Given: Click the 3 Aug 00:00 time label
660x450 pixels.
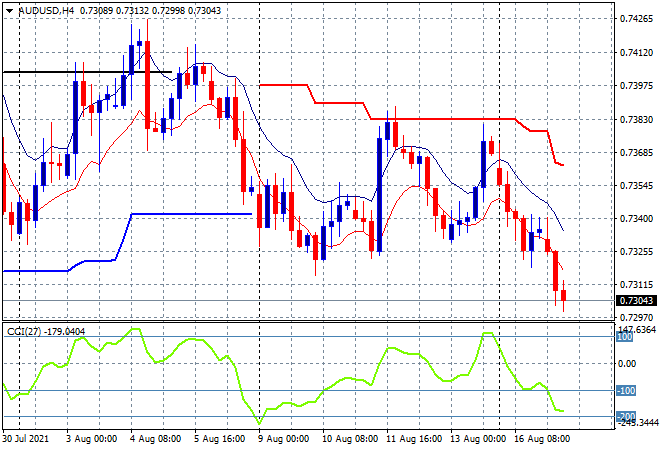Looking at the screenshot, I should pyautogui.click(x=92, y=439).
